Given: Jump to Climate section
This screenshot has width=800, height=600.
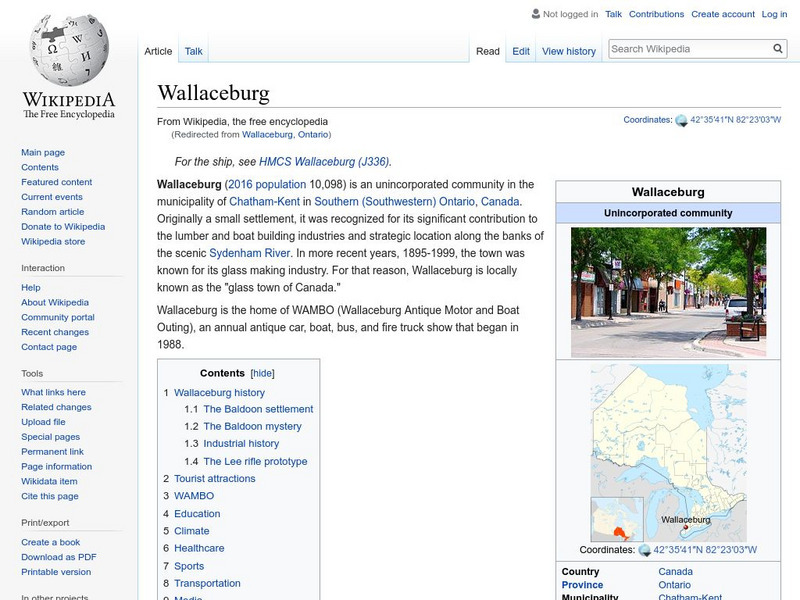Looking at the screenshot, I should 191,531.
